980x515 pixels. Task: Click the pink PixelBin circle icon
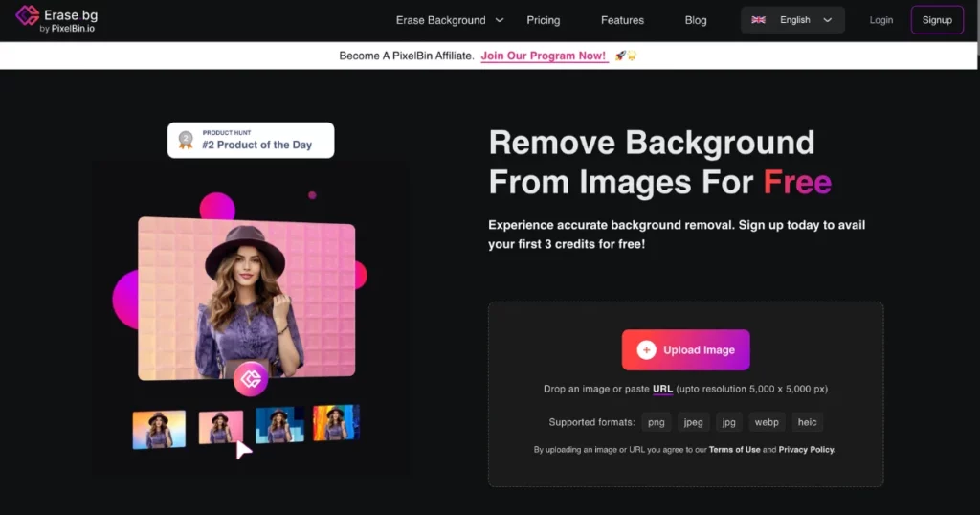click(251, 379)
